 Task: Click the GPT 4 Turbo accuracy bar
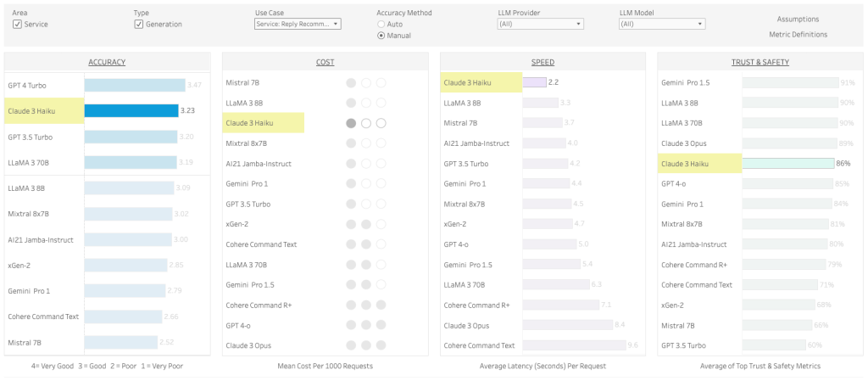[x=134, y=85]
